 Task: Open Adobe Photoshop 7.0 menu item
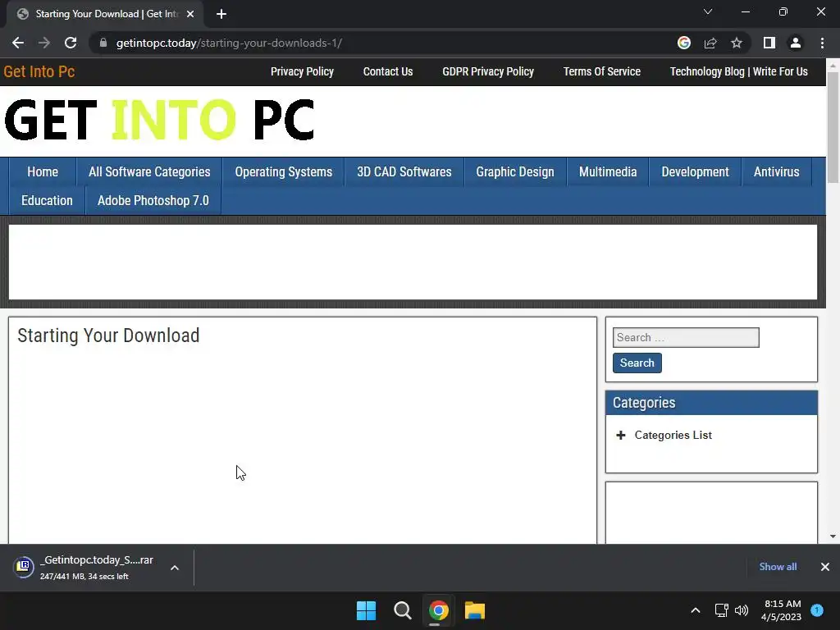point(153,201)
